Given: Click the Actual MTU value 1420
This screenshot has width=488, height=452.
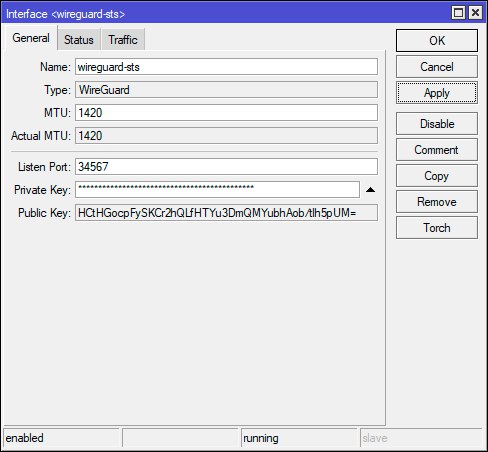Looking at the screenshot, I should 226,136.
